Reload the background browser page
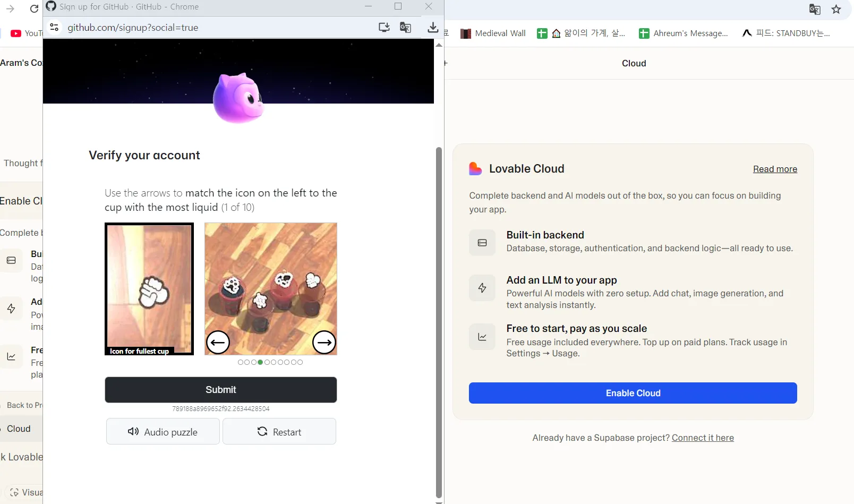The height and width of the screenshot is (504, 854). pyautogui.click(x=35, y=9)
